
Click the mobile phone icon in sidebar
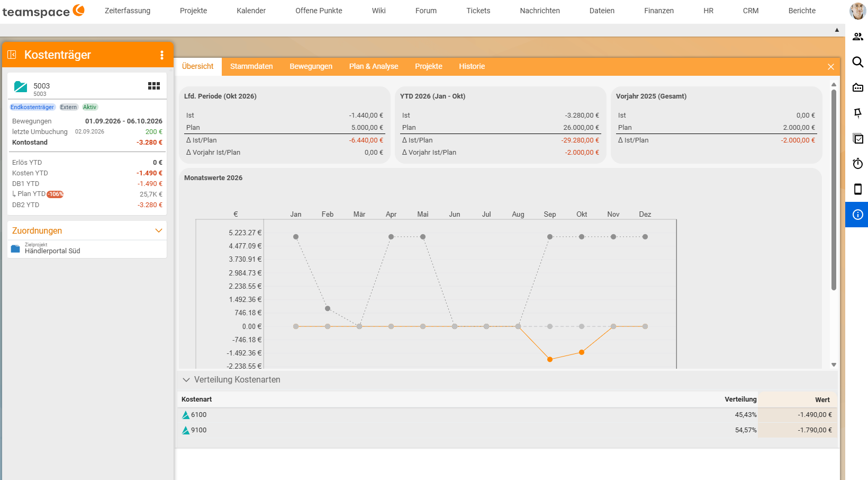coord(858,189)
